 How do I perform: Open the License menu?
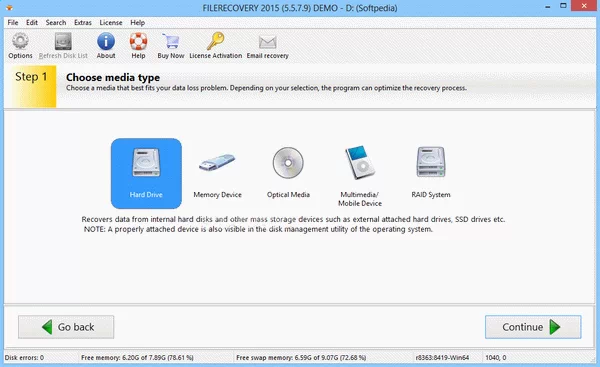(x=111, y=23)
